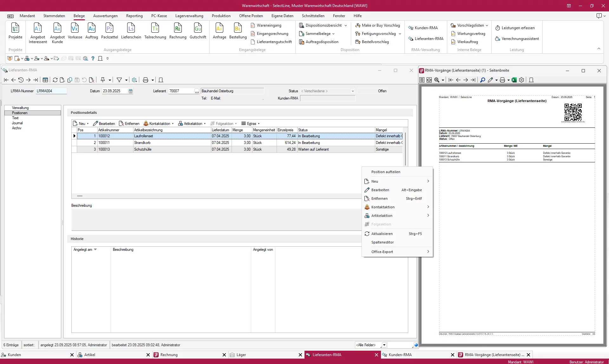Click the magnifier search icon in preview toolbar
Viewport: 609px width, 364px height.
(x=482, y=80)
